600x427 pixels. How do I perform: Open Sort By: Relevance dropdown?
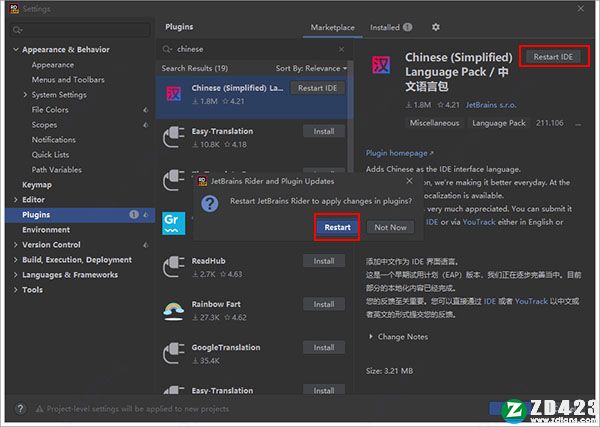(x=311, y=68)
